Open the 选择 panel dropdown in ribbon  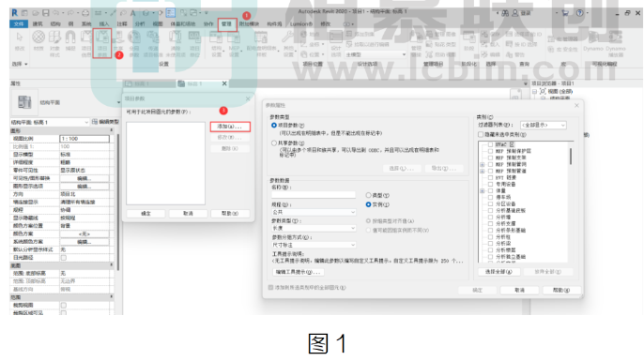pos(20,64)
